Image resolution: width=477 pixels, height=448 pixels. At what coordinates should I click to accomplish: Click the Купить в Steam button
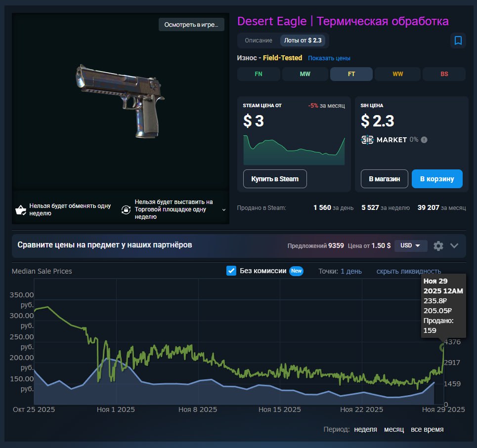(x=275, y=179)
